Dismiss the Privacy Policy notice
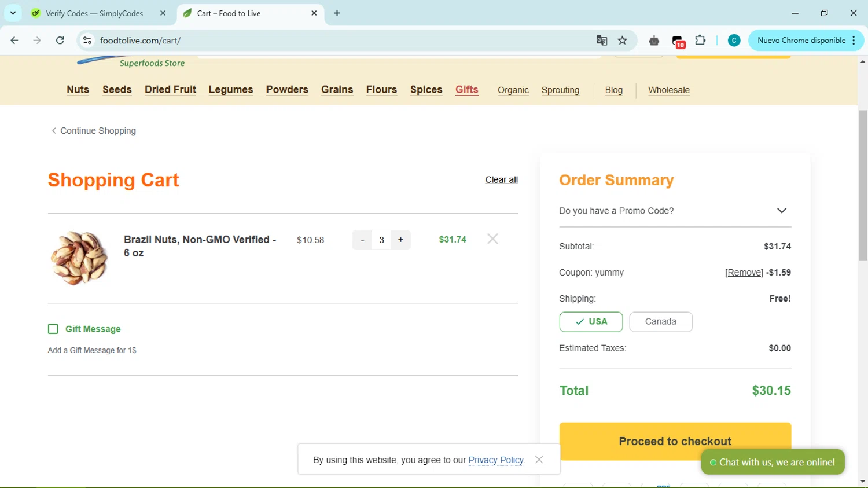This screenshot has width=868, height=488. (539, 460)
